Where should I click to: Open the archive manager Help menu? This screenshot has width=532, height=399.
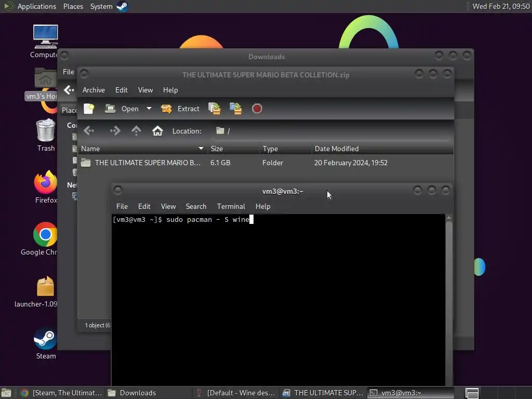(x=170, y=90)
